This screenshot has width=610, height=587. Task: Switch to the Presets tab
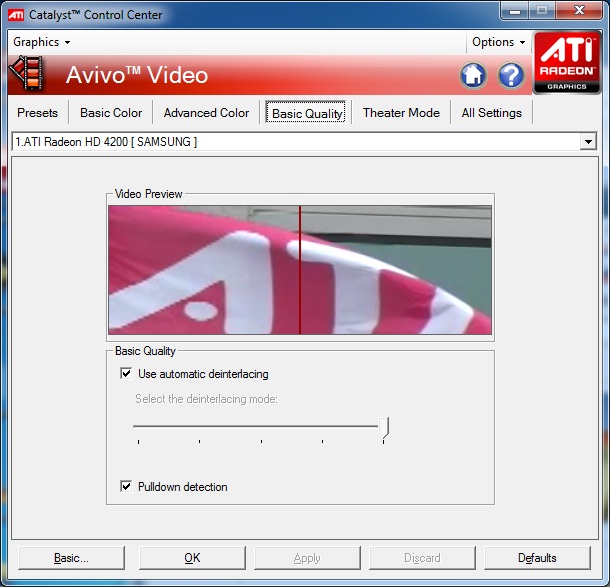click(37, 113)
